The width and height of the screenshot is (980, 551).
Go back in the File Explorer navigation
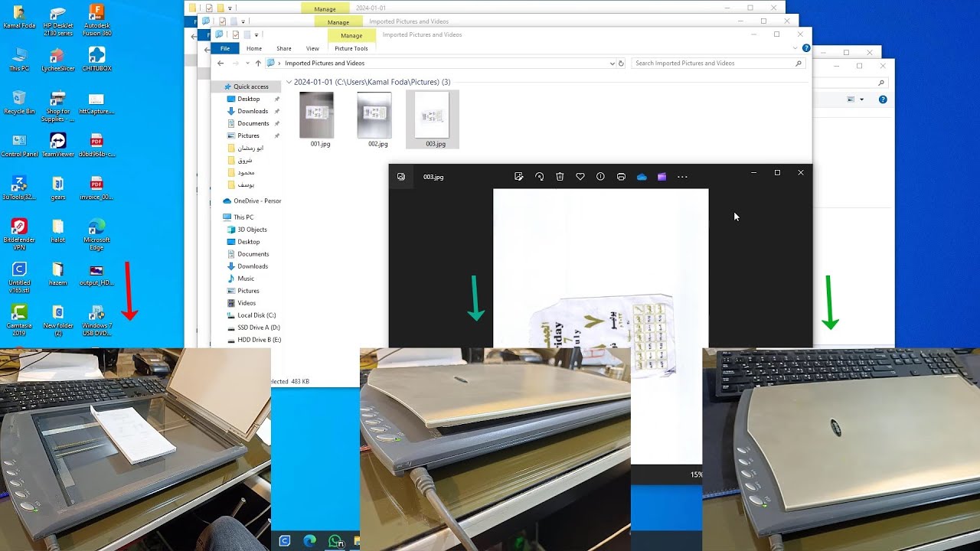(x=220, y=64)
